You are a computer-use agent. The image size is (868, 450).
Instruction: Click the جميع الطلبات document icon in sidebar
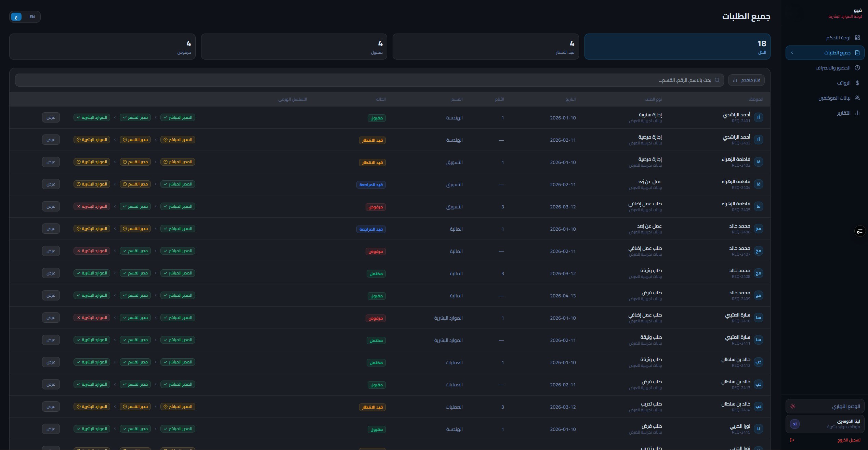coord(857,53)
